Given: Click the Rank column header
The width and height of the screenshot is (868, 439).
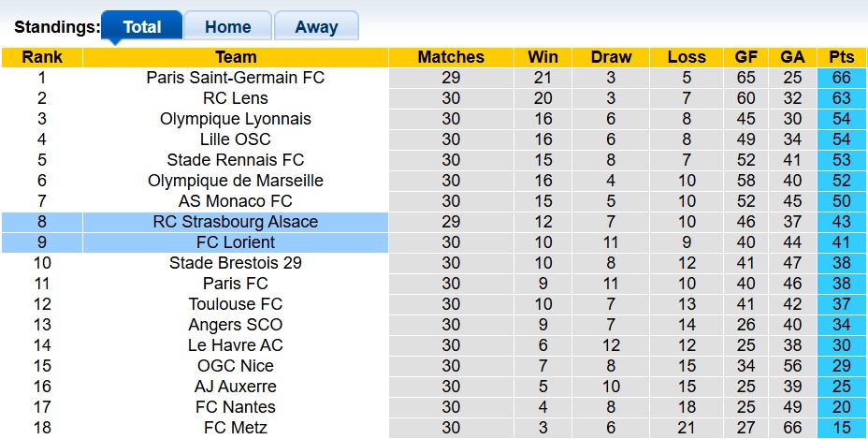Looking at the screenshot, I should click(42, 57).
